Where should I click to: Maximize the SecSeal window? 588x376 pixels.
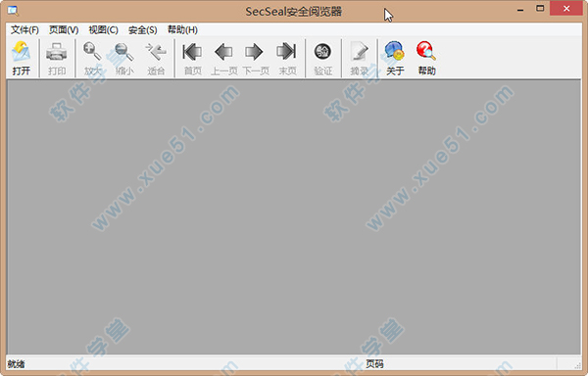pyautogui.click(x=540, y=8)
